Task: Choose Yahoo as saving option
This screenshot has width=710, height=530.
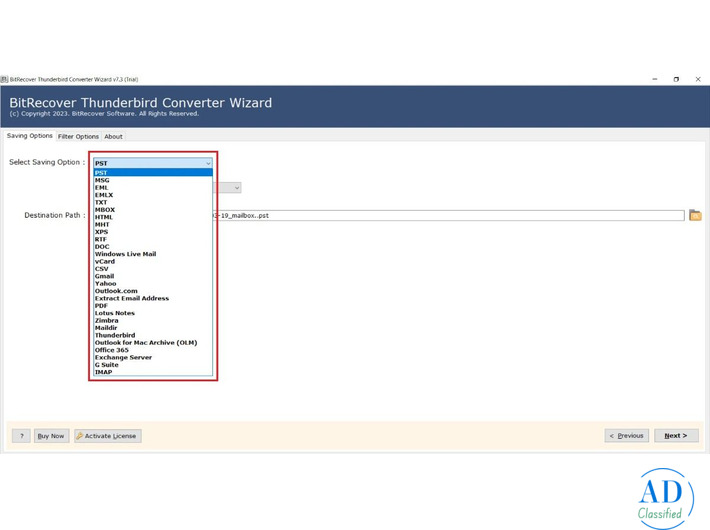Action: point(153,284)
